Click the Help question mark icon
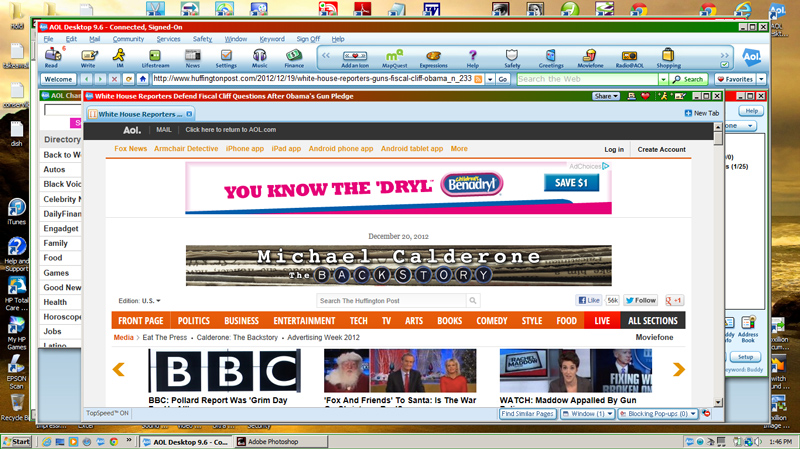The height and width of the screenshot is (449, 800). tap(472, 58)
